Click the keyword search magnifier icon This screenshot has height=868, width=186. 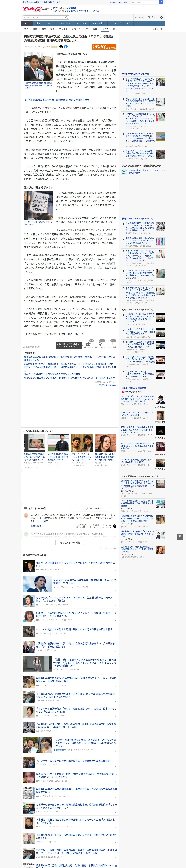(66, 18)
